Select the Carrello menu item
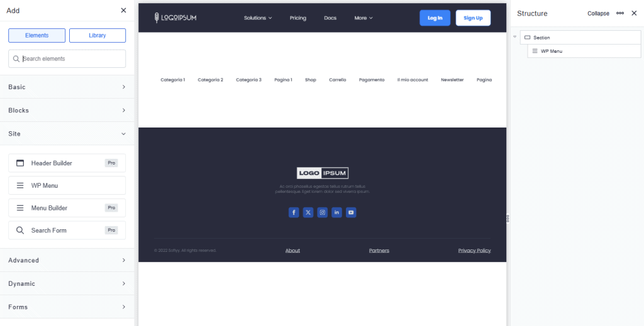 338,80
